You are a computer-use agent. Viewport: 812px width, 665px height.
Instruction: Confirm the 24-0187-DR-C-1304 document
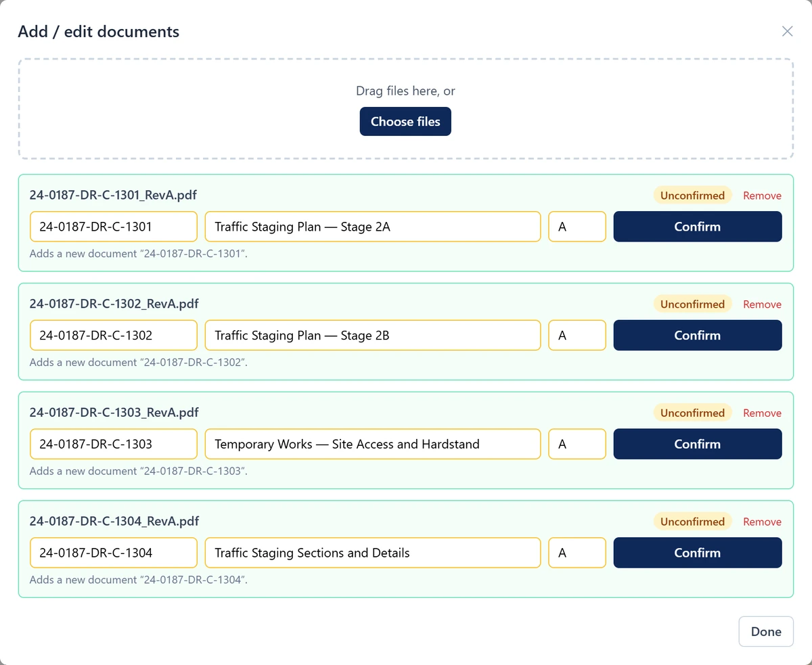click(x=698, y=553)
